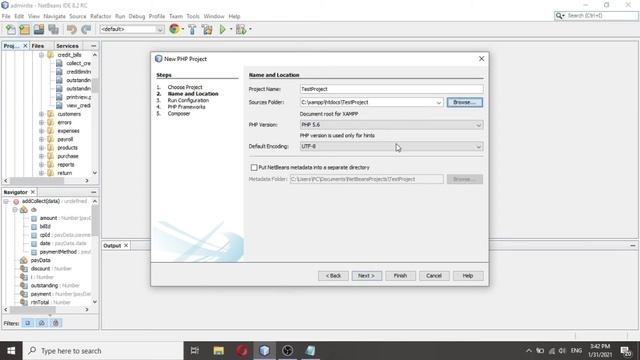The image size is (640, 360).
Task: Select the reports folder in tree
Action: (x=66, y=165)
